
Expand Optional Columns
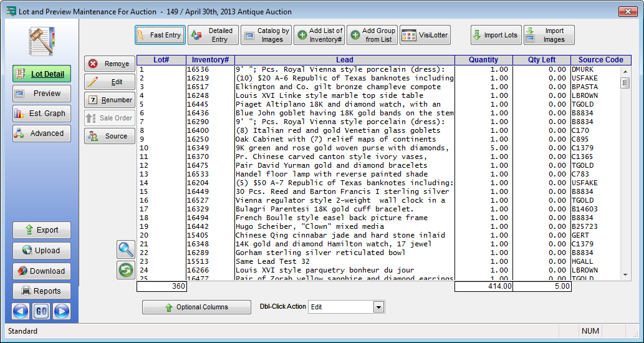[196, 307]
